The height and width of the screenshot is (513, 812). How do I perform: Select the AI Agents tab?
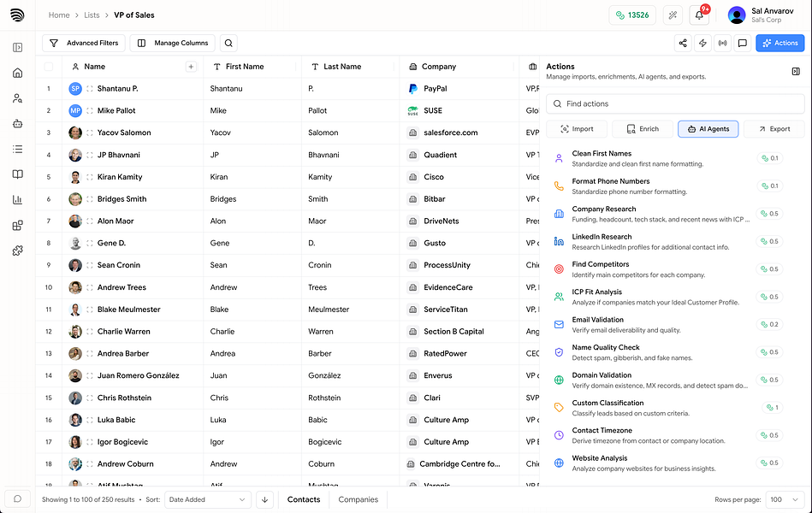[x=708, y=129]
